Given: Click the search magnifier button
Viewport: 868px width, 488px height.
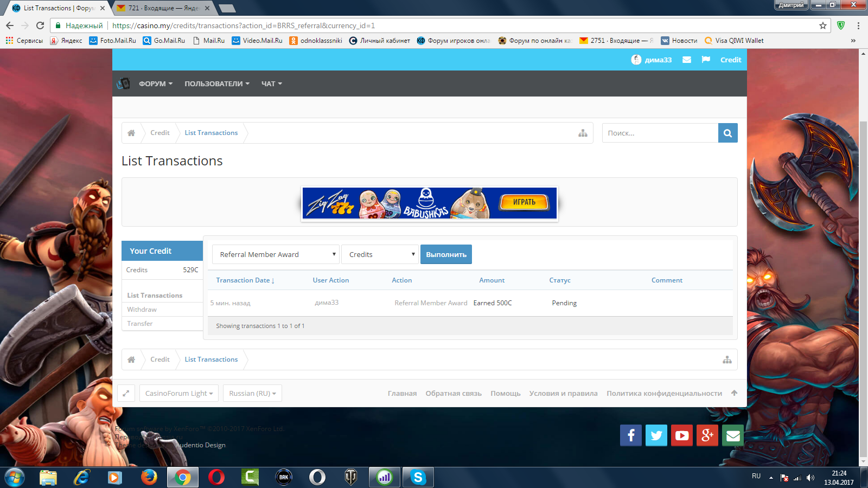Looking at the screenshot, I should pos(727,133).
